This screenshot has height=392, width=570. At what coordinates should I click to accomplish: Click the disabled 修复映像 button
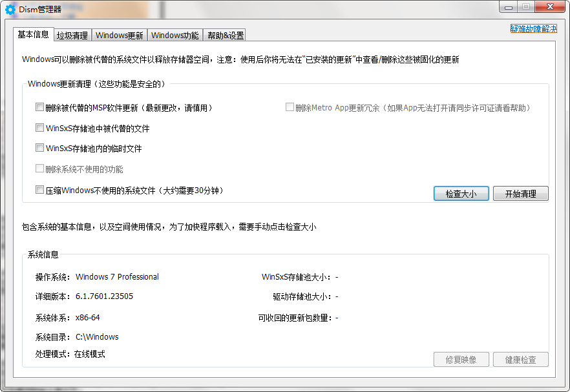(461, 359)
